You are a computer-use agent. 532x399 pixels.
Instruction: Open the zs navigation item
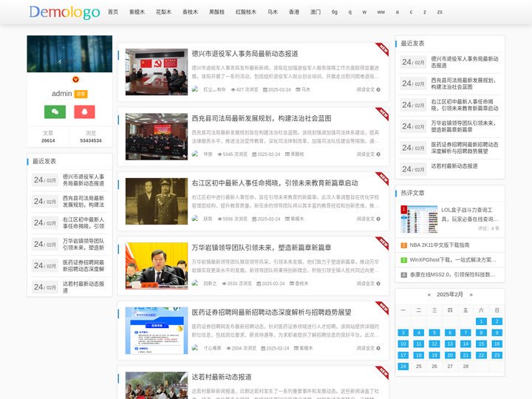coord(440,12)
